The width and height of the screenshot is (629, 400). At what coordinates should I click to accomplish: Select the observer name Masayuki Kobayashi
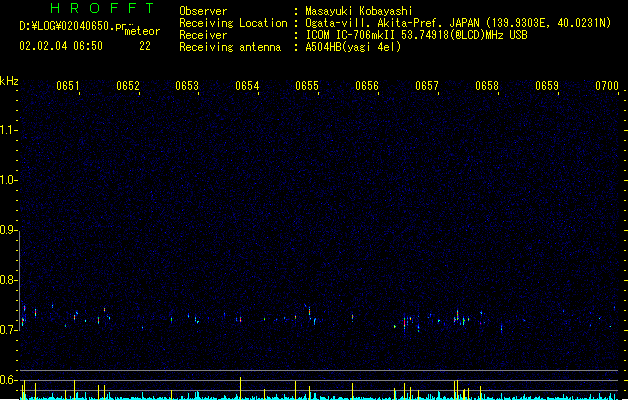click(x=359, y=11)
